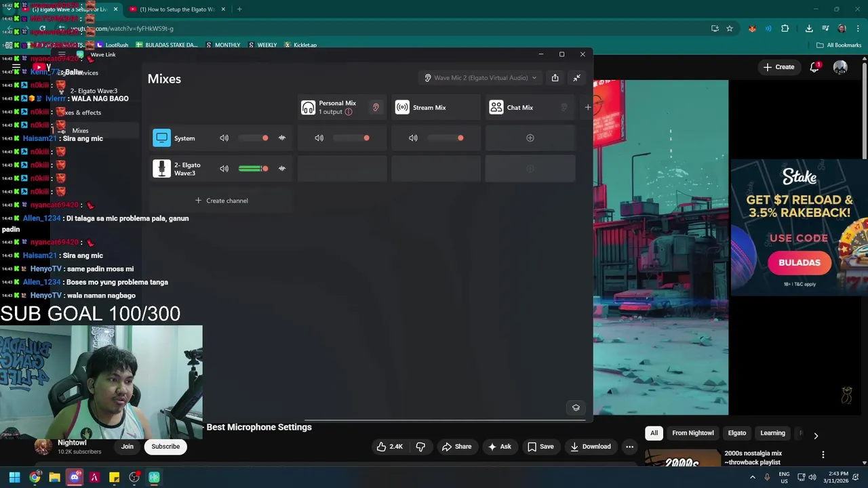Mute the Elgato Wave:3 channel input
The height and width of the screenshot is (488, 868).
click(224, 169)
